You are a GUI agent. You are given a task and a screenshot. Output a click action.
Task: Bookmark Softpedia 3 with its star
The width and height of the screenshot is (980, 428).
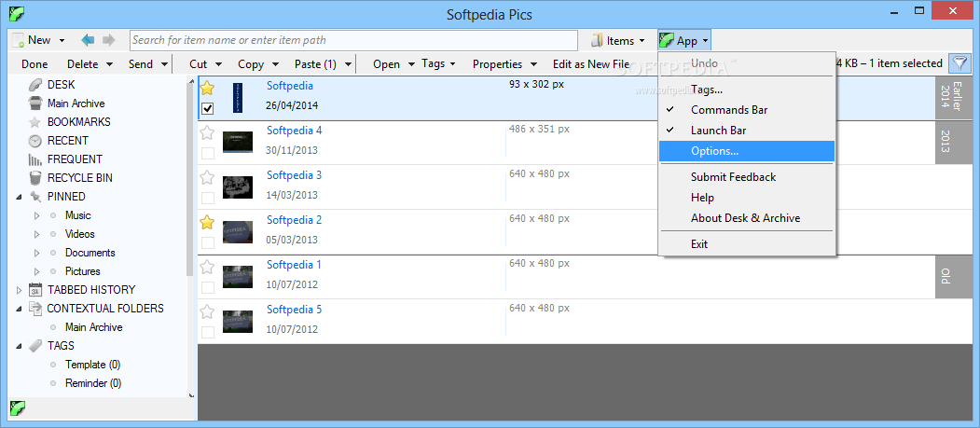point(207,177)
